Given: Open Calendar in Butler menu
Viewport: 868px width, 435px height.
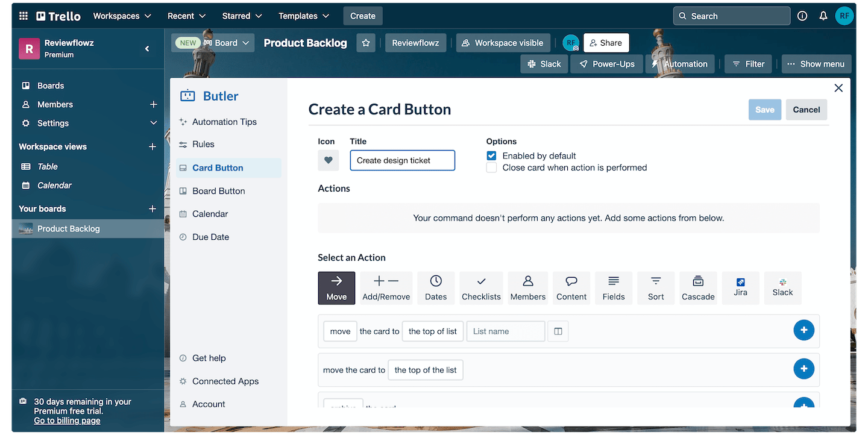Looking at the screenshot, I should point(210,214).
